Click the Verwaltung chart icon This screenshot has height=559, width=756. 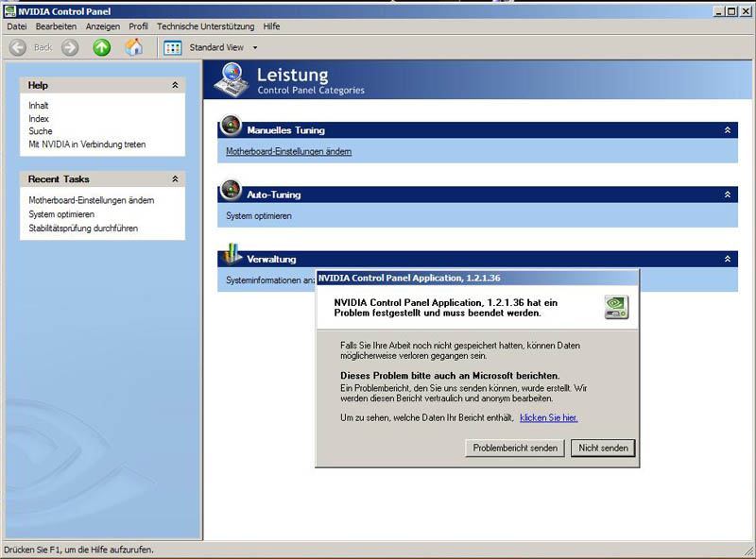click(232, 254)
